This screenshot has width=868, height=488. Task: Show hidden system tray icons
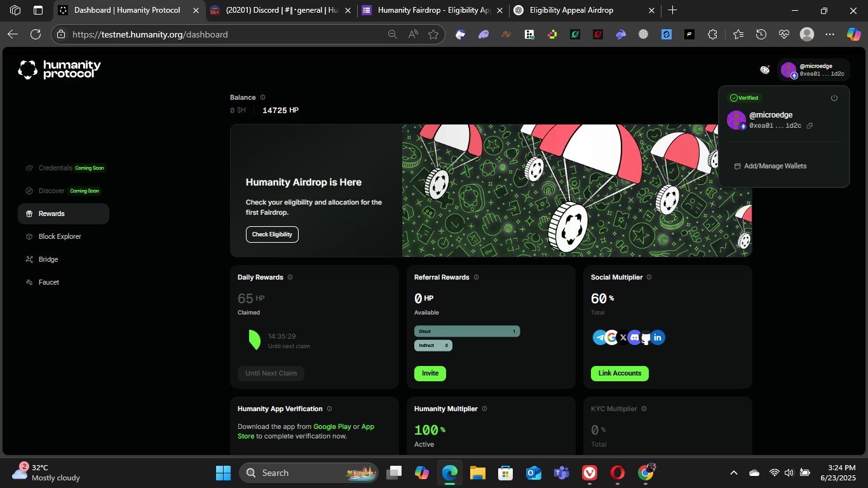tap(734, 473)
